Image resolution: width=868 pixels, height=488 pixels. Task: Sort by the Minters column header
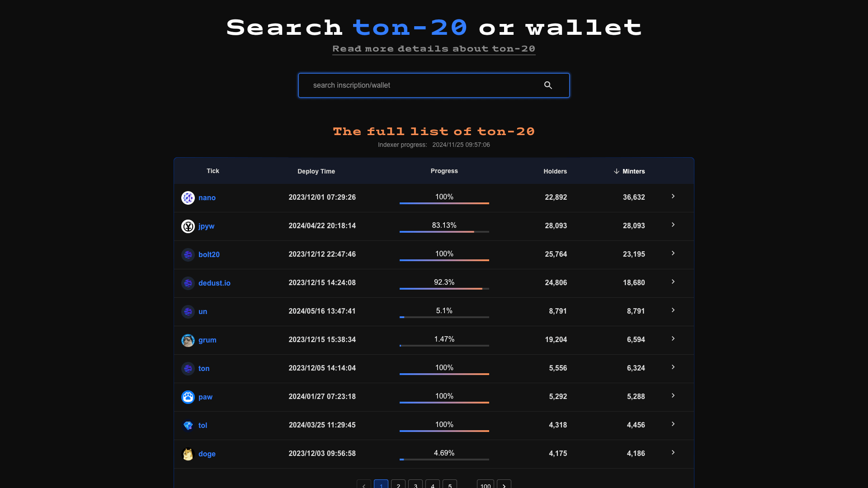[x=633, y=171]
